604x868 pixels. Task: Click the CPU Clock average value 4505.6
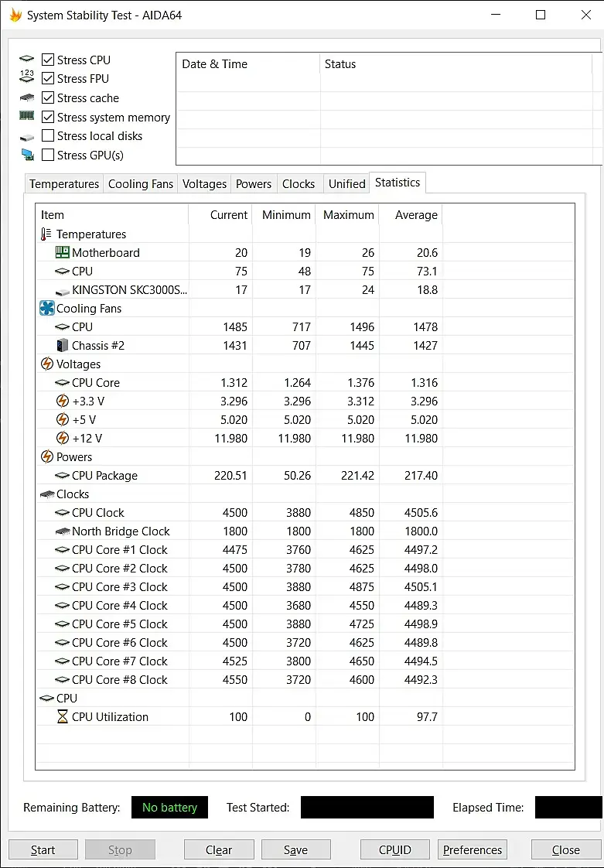click(x=421, y=513)
